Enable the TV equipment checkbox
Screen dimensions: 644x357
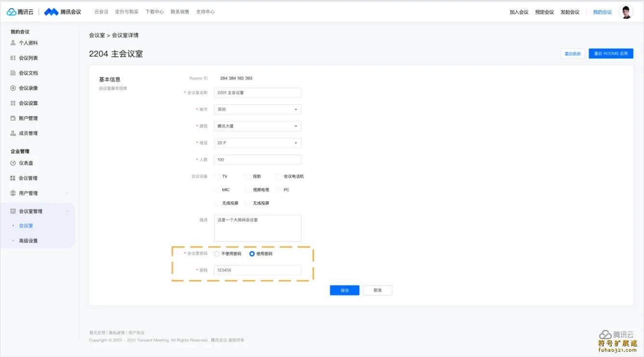tap(217, 177)
